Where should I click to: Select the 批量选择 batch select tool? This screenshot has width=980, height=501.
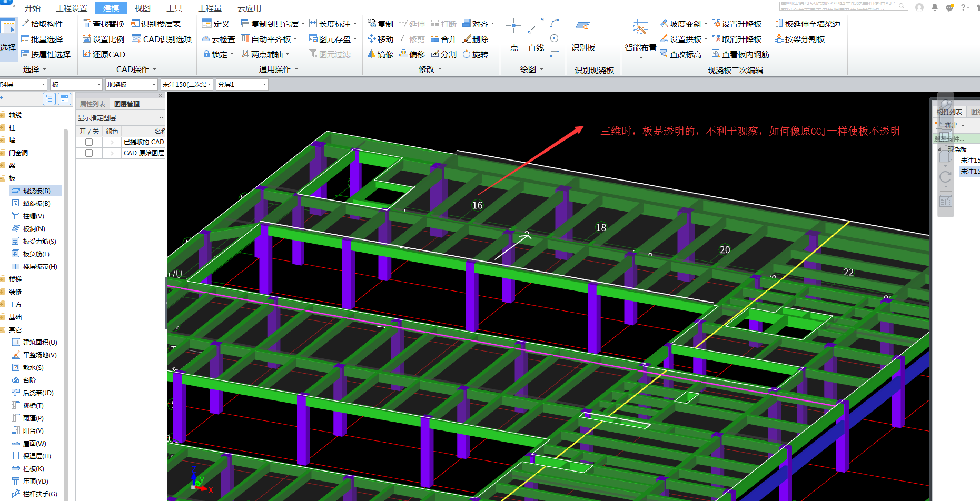pyautogui.click(x=42, y=39)
